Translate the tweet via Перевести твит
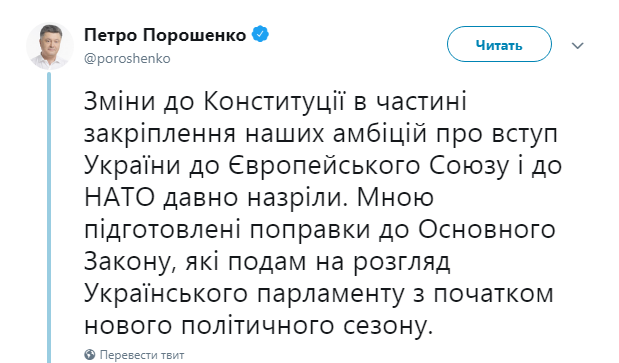 [142, 355]
